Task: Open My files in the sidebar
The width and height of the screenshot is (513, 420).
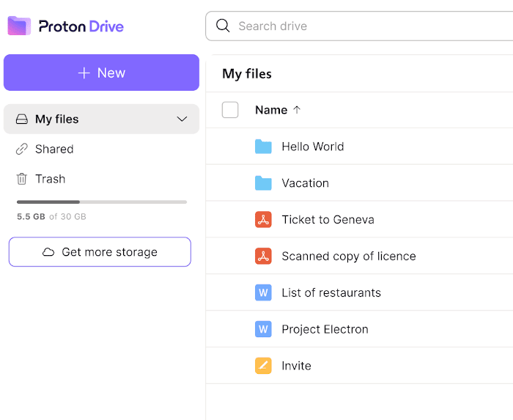Action: click(x=101, y=119)
